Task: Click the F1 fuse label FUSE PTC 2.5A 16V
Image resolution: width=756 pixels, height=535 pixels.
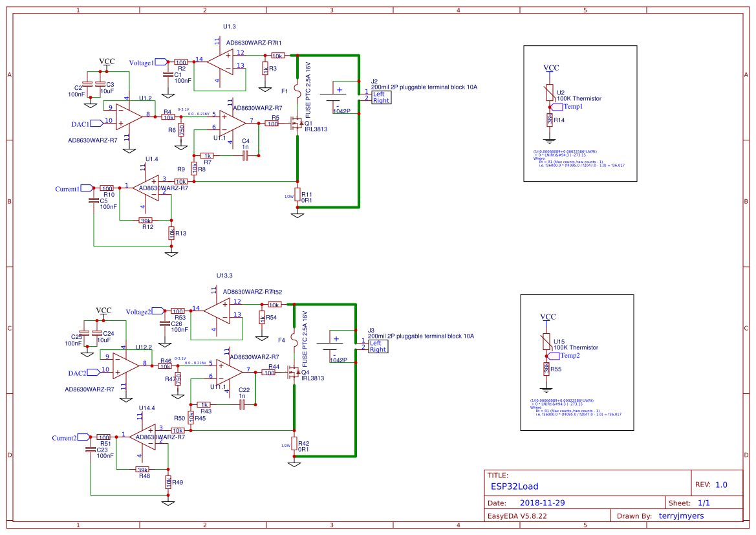Action: coord(308,90)
